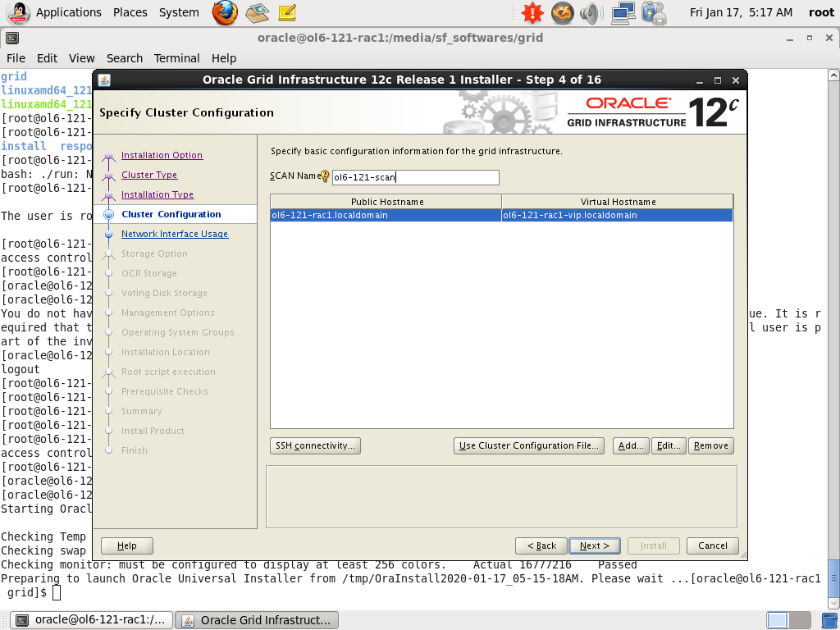This screenshot has height=630, width=840.
Task: Open the notes editor icon in the top panel
Action: click(287, 12)
